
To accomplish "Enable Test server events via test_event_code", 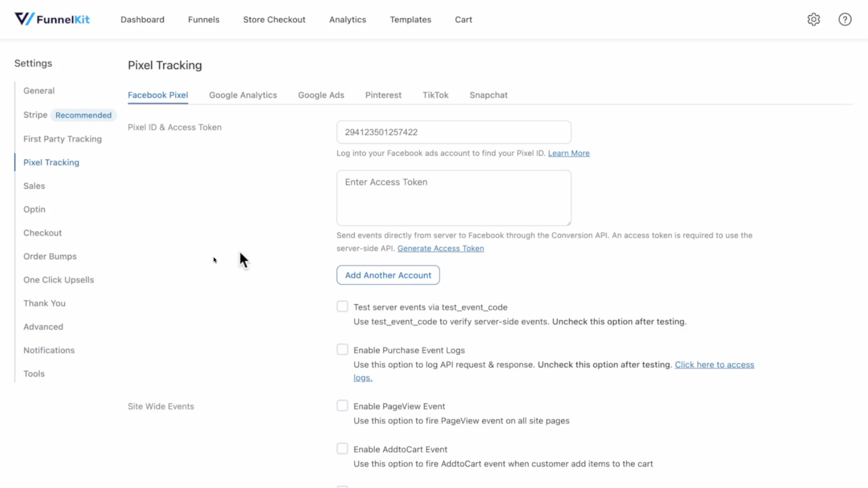I will coord(342,307).
